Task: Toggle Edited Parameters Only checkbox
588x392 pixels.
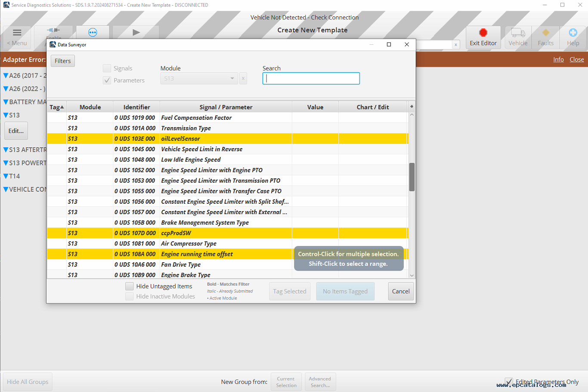Action: (x=509, y=382)
